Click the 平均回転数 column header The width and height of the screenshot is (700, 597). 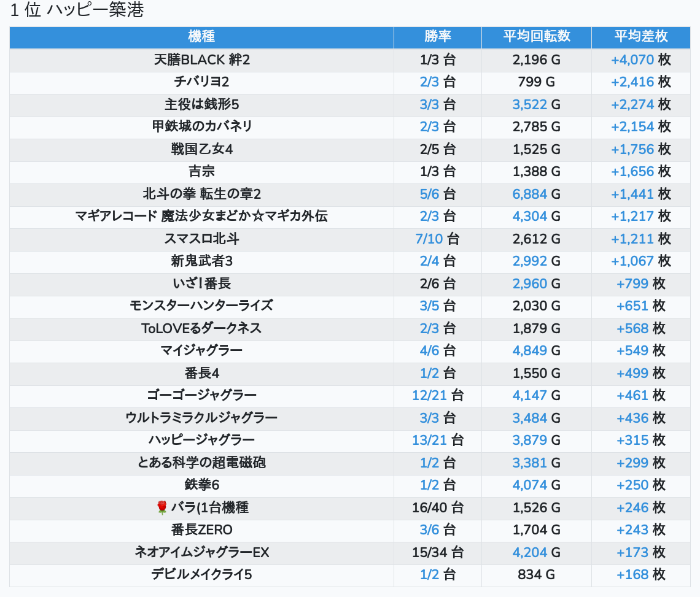[536, 36]
